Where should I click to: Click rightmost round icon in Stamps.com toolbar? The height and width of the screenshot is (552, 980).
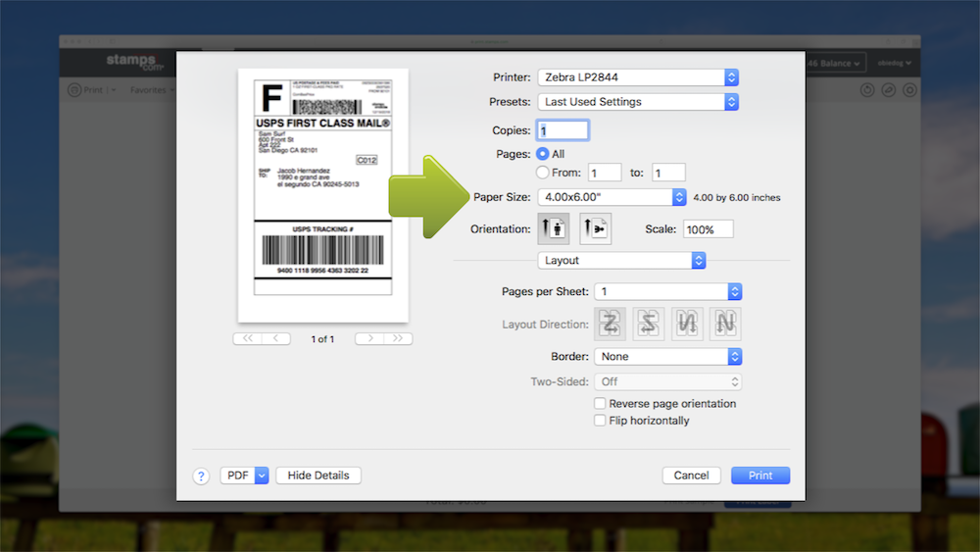coord(909,90)
